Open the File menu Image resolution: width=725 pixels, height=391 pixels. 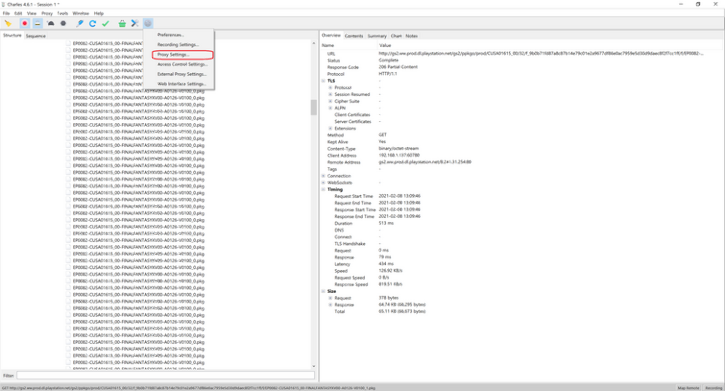pos(6,13)
